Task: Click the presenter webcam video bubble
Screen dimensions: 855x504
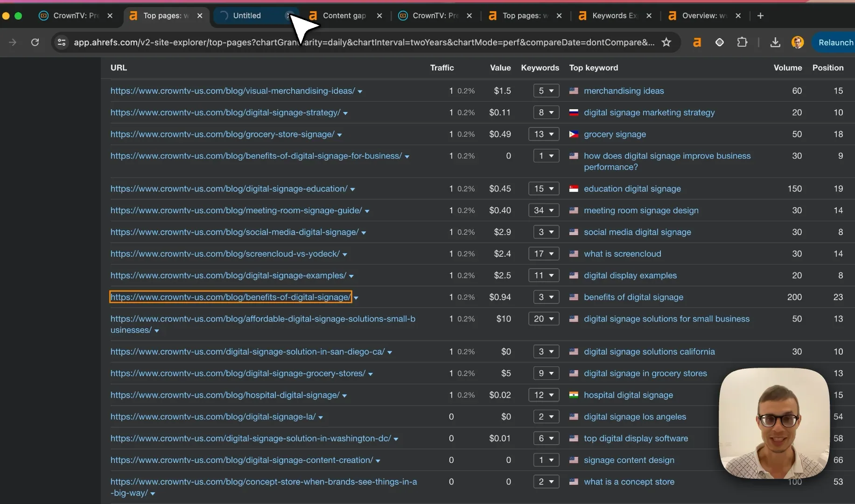Action: [x=774, y=423]
